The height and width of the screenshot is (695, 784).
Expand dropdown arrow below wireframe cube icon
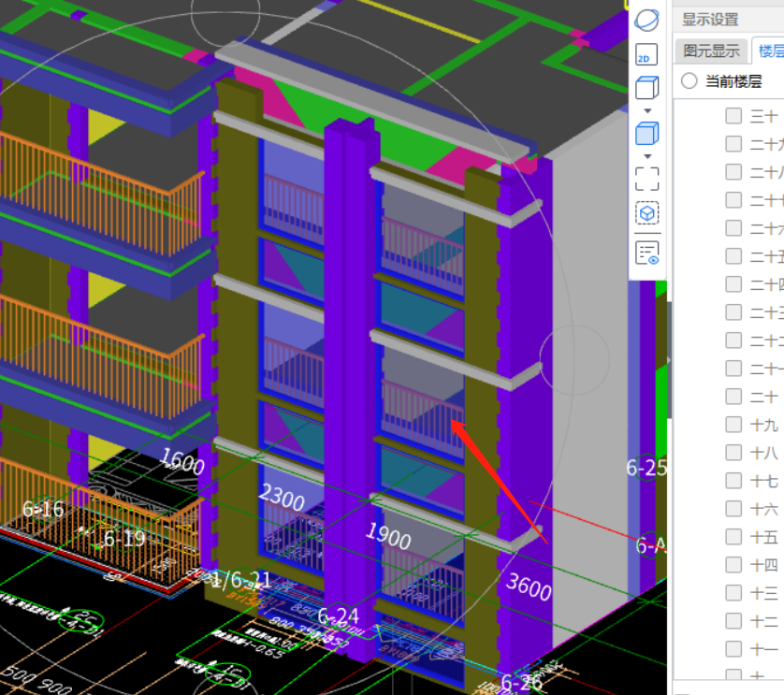[647, 111]
